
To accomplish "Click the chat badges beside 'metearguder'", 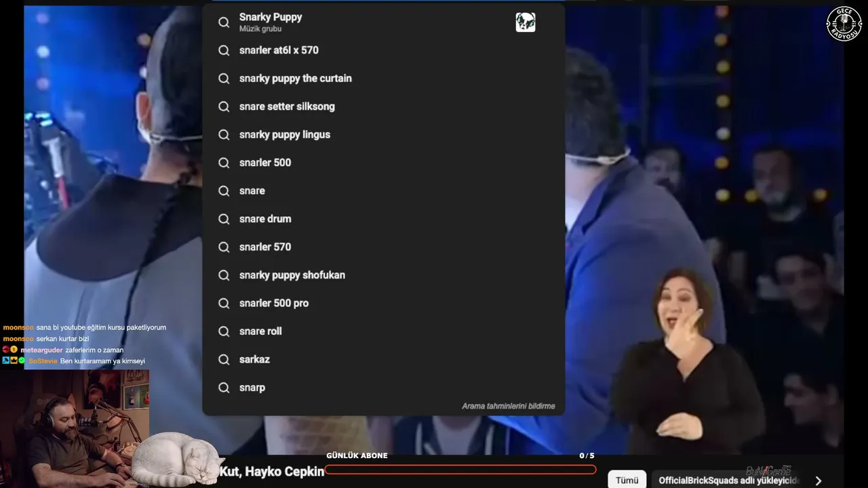I will [x=10, y=350].
